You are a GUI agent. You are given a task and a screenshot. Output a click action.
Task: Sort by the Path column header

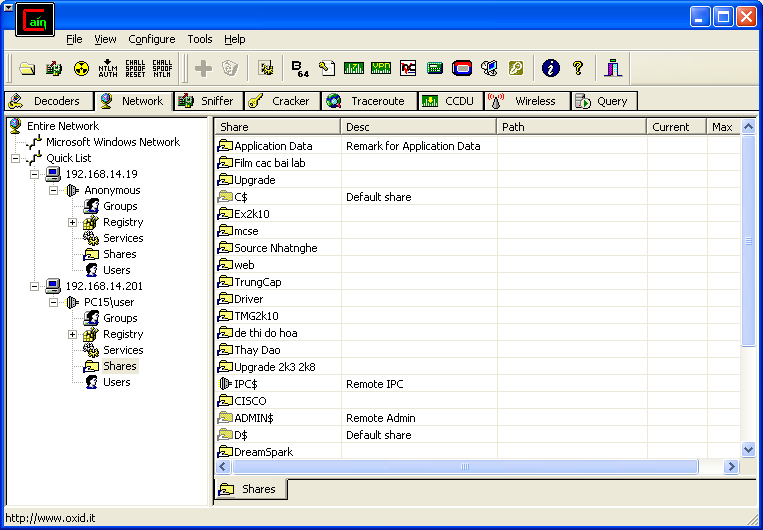point(572,127)
